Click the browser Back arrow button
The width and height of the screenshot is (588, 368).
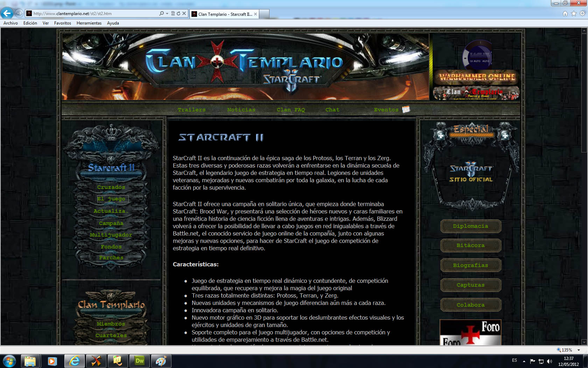[7, 13]
